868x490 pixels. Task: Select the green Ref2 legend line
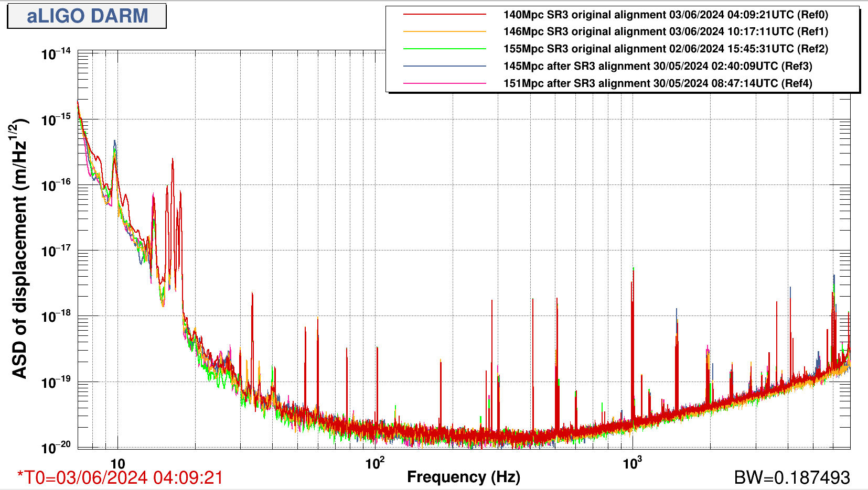(445, 49)
